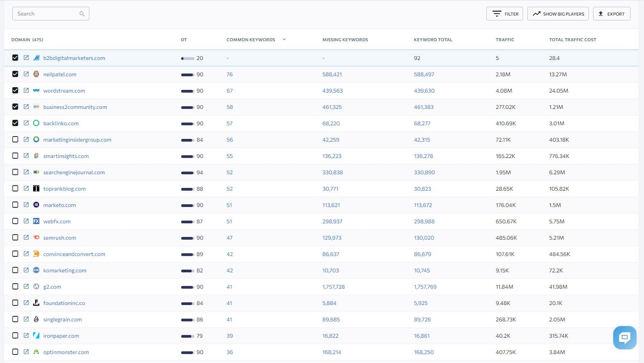Open wordstream.com keyword total 439,630
644x363 pixels.
424,91
